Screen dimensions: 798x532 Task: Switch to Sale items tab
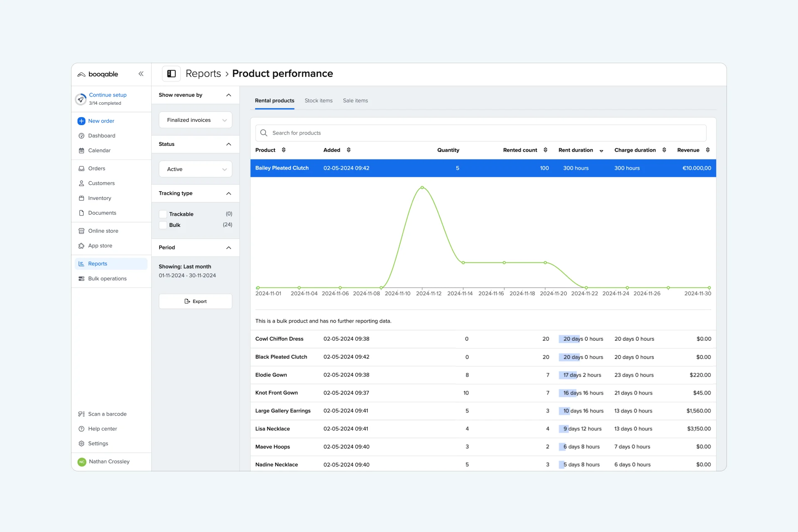(x=355, y=101)
